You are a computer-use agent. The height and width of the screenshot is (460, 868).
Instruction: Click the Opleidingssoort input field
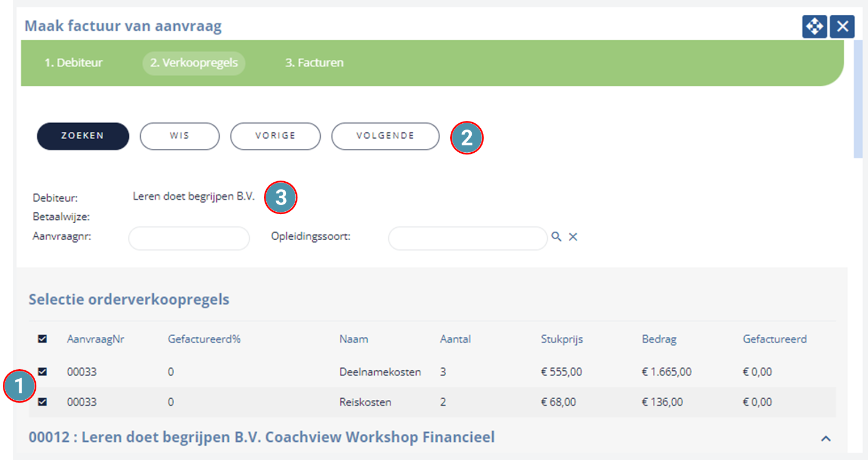[x=468, y=239]
